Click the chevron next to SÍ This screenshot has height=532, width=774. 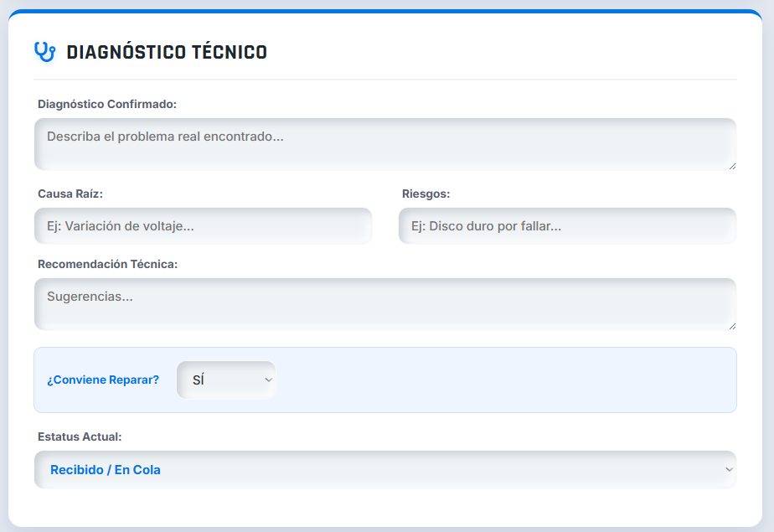[267, 380]
